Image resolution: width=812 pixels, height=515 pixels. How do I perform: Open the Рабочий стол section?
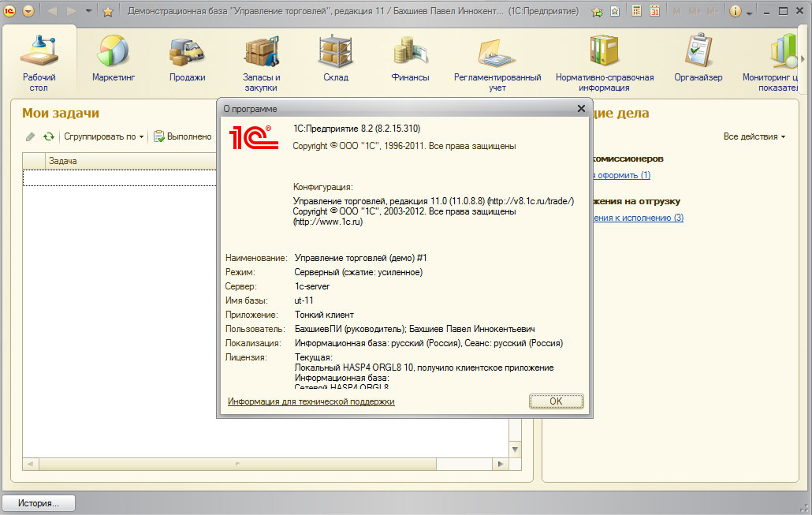tap(39, 62)
